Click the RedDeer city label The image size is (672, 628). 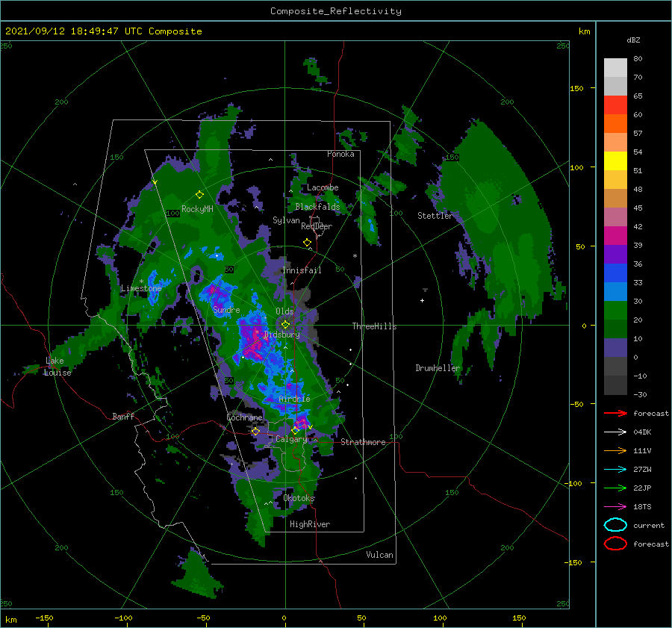(x=317, y=226)
